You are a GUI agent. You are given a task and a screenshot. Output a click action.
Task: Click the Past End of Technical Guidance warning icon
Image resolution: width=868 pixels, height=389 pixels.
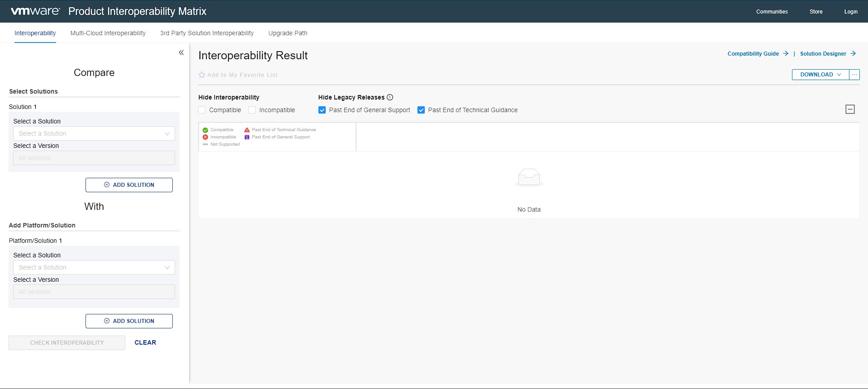click(x=247, y=130)
